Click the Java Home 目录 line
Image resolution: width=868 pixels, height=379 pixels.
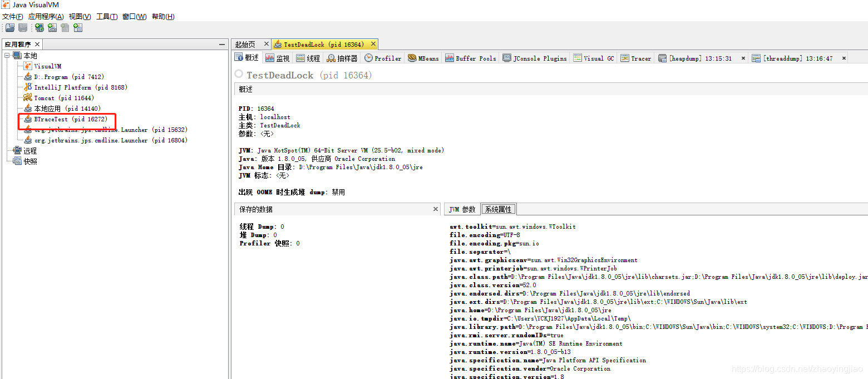(331, 167)
